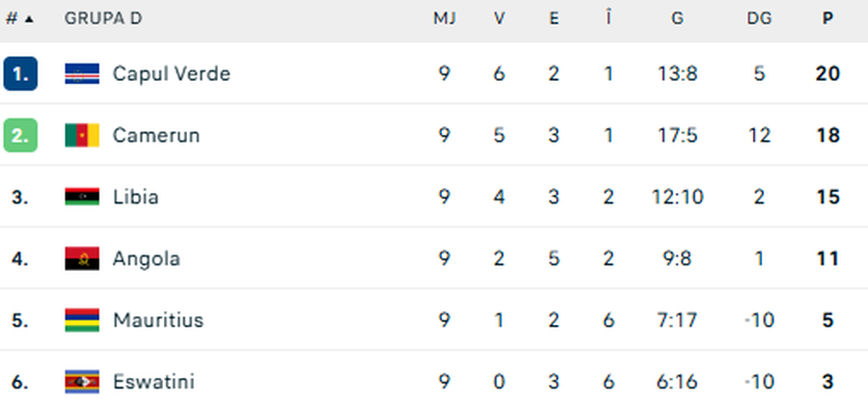Viewport: 868px width, 404px height.
Task: Click the green rank 2 badge
Action: click(20, 135)
